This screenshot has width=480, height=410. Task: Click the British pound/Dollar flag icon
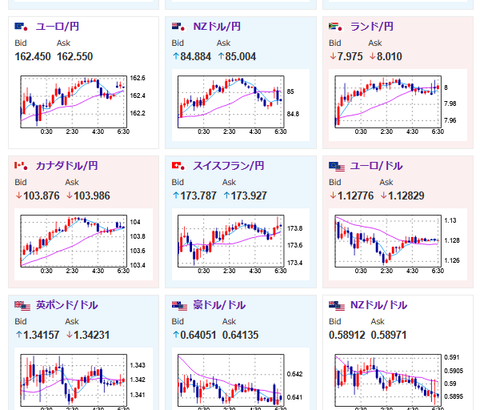click(22, 305)
